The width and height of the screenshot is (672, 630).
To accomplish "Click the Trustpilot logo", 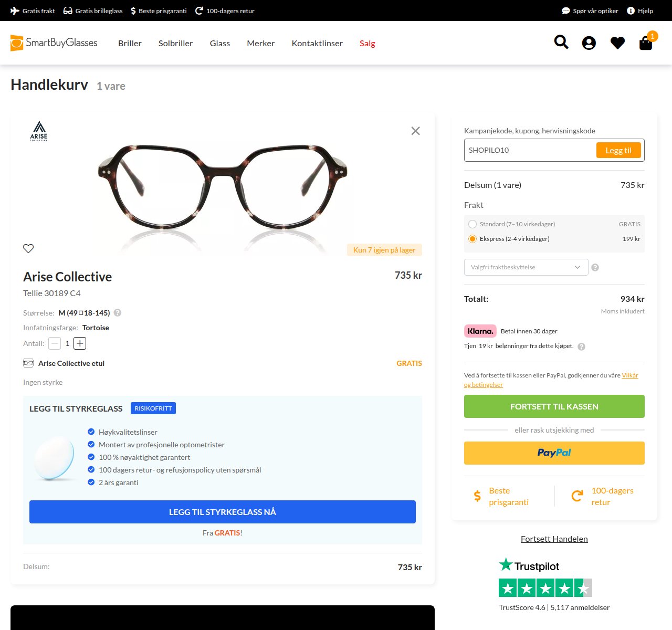I will click(529, 565).
